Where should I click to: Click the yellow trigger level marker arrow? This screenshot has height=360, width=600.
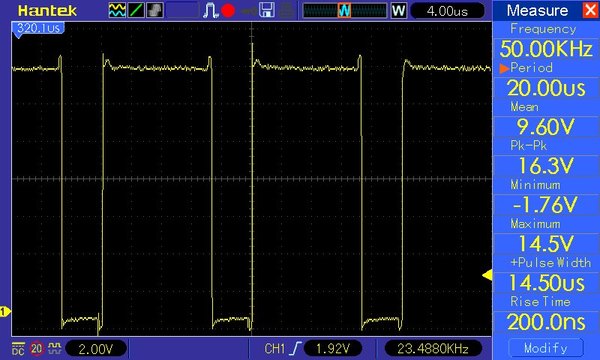pos(487,275)
